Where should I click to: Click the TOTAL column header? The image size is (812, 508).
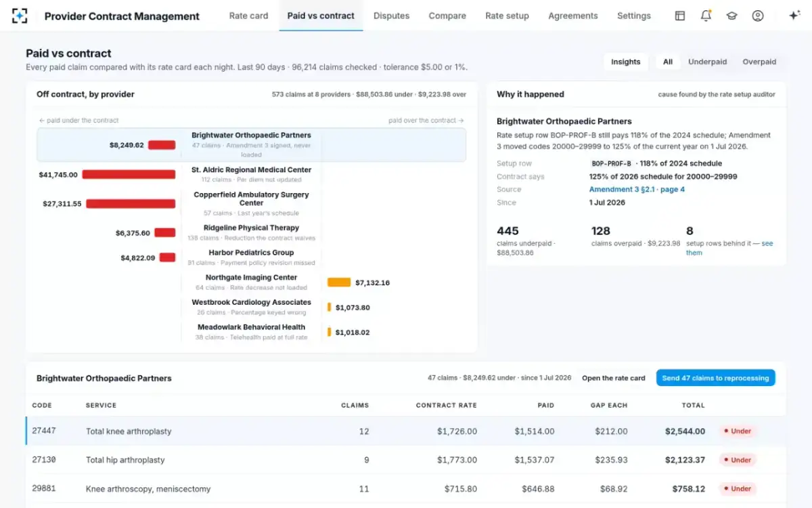point(694,405)
